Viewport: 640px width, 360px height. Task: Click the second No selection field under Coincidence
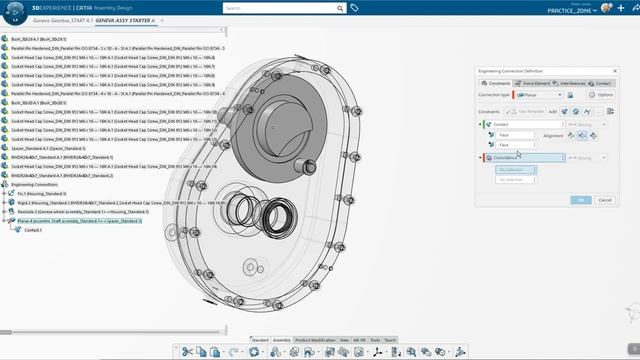516,180
